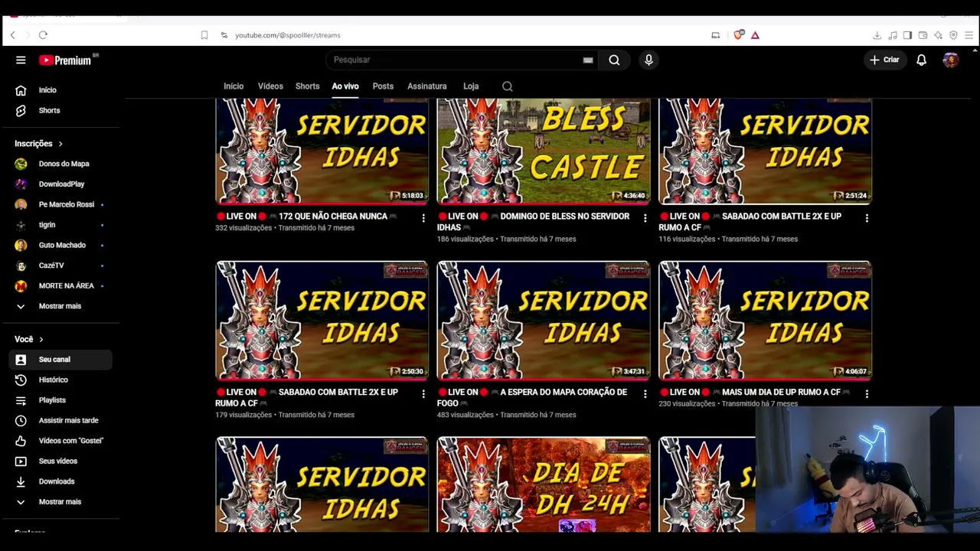Open the Leo AI sparkle icon
The image size is (980, 551).
point(938,35)
